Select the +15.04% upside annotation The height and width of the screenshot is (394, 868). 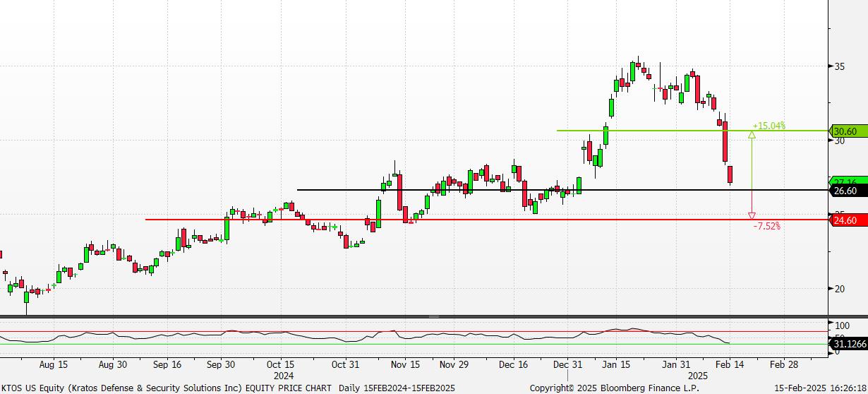(x=768, y=126)
